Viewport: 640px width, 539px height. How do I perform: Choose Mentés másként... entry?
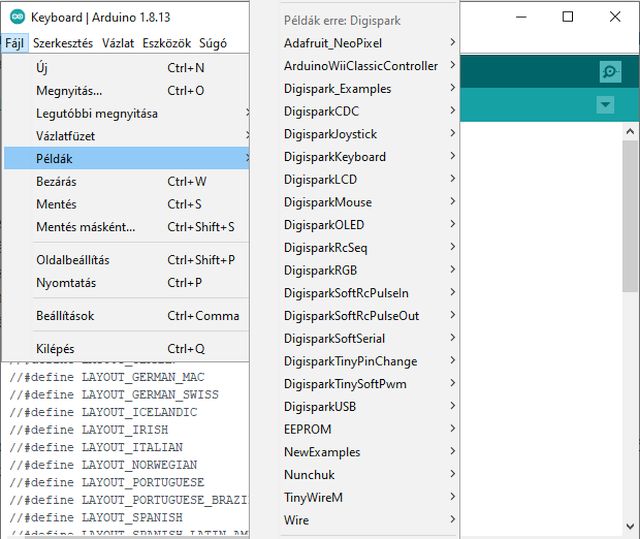click(x=127, y=227)
